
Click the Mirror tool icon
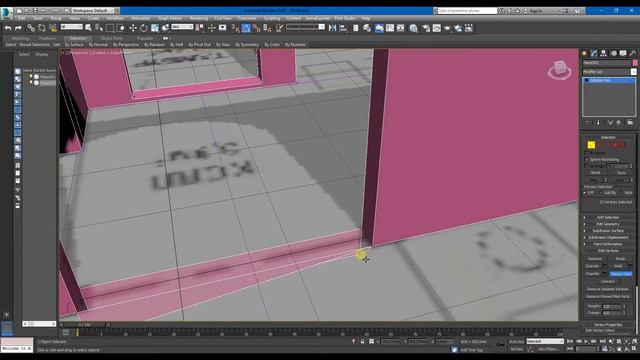[332, 28]
